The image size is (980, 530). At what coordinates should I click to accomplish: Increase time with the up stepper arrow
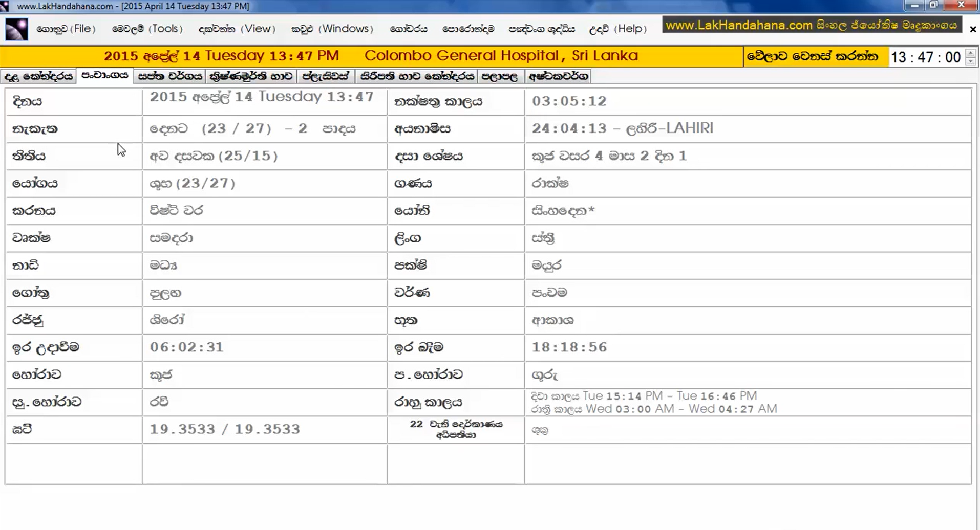970,53
